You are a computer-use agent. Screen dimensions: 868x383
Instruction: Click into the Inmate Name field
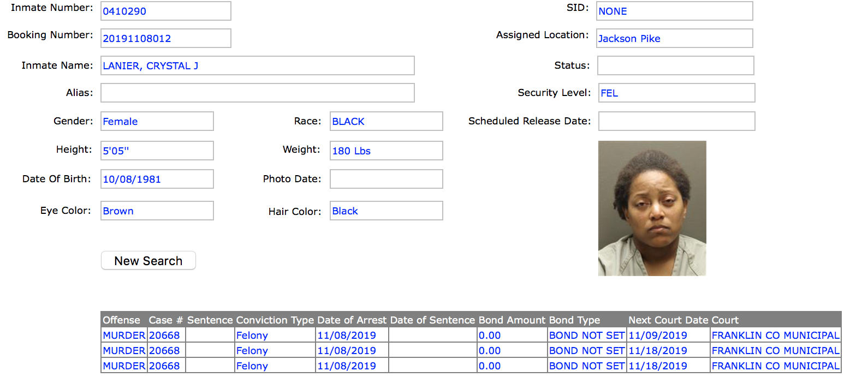[x=257, y=65]
